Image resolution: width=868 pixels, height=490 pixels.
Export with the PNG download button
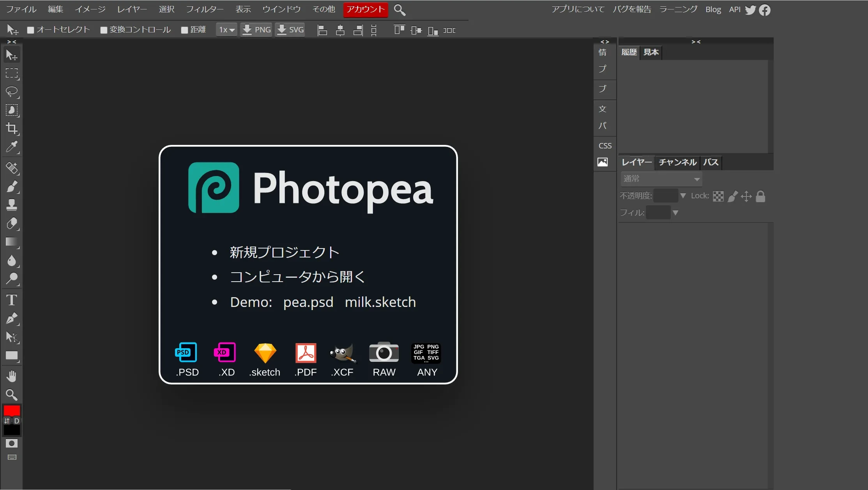(256, 30)
